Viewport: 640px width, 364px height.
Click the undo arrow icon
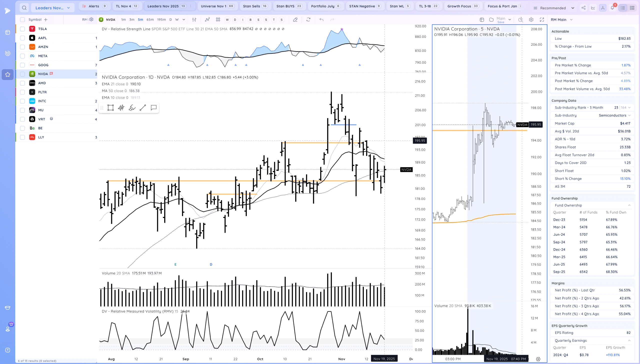[x=321, y=19]
